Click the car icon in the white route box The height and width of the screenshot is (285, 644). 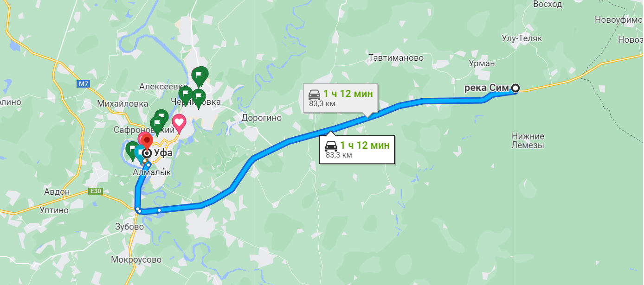coord(331,146)
